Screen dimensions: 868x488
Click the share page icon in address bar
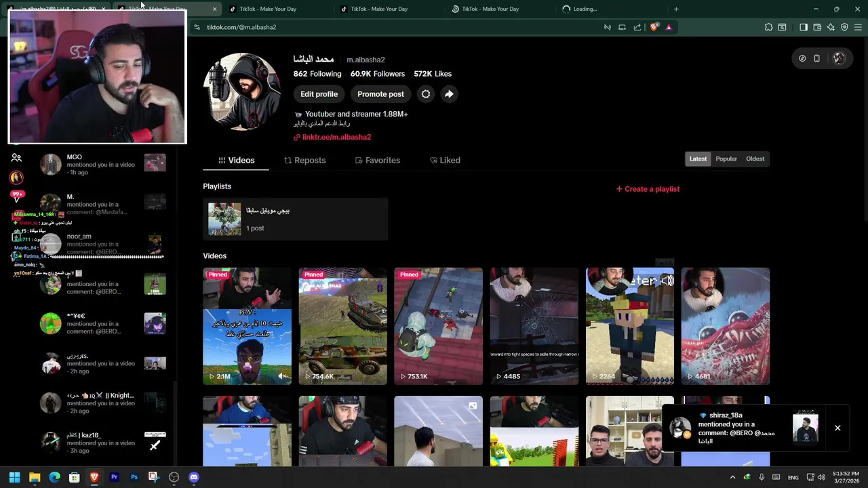[x=637, y=27]
